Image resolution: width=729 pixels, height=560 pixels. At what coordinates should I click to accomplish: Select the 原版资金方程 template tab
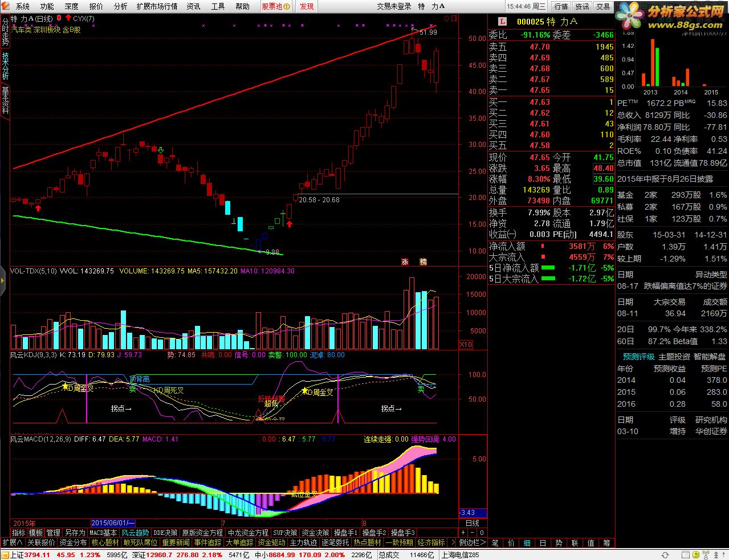coord(202,533)
